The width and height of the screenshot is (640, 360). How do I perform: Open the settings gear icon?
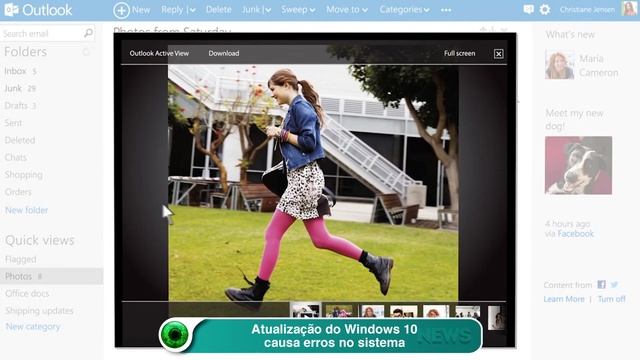[545, 9]
